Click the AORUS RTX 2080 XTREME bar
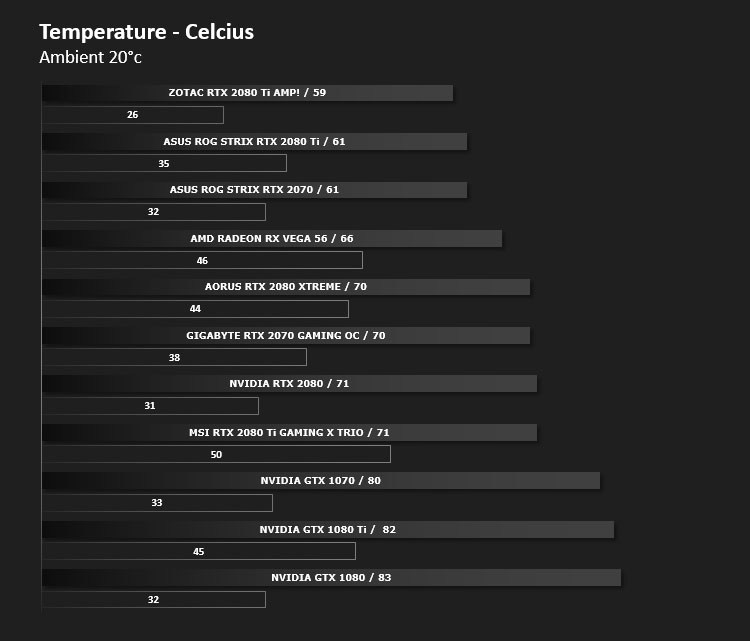The width and height of the screenshot is (750, 641). click(x=286, y=287)
